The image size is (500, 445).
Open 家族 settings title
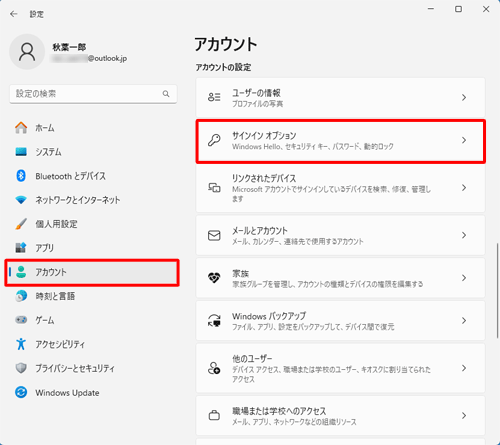tap(240, 273)
